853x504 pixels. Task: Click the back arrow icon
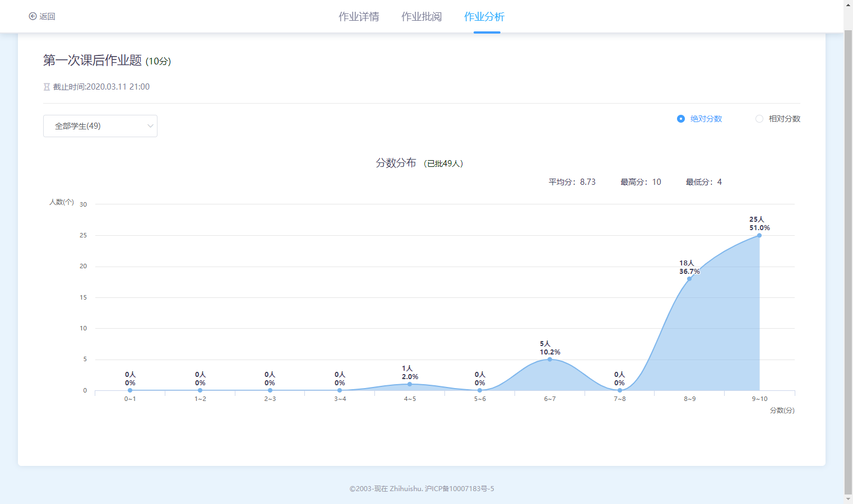pos(33,16)
